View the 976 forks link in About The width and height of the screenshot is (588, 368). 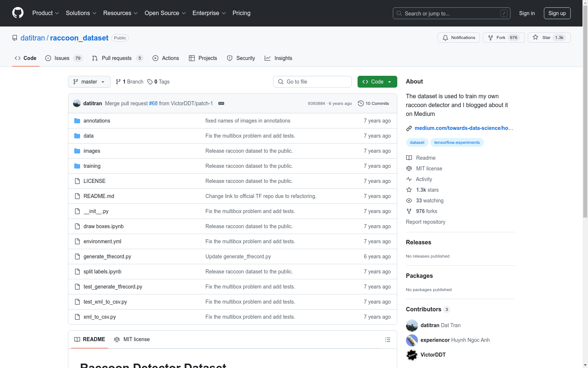pyautogui.click(x=422, y=211)
